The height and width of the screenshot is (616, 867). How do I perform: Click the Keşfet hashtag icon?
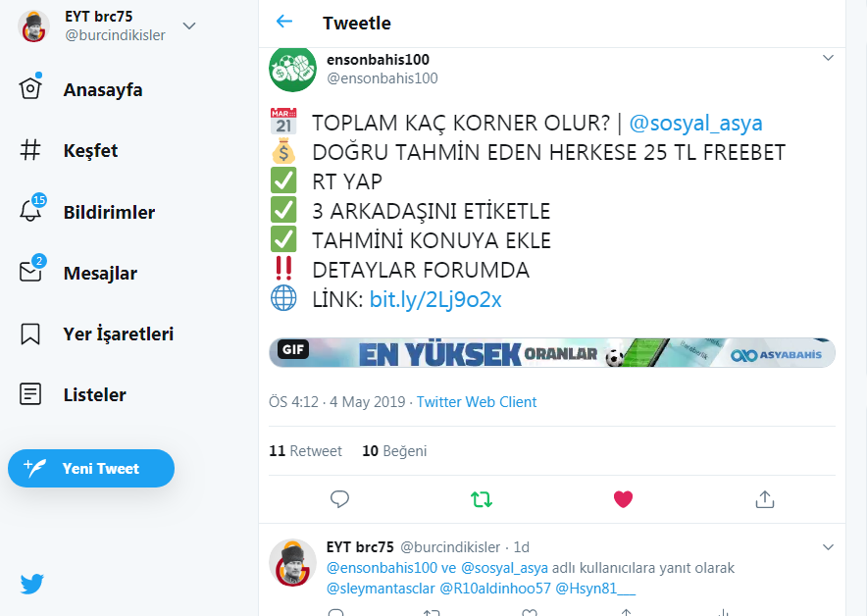[30, 150]
